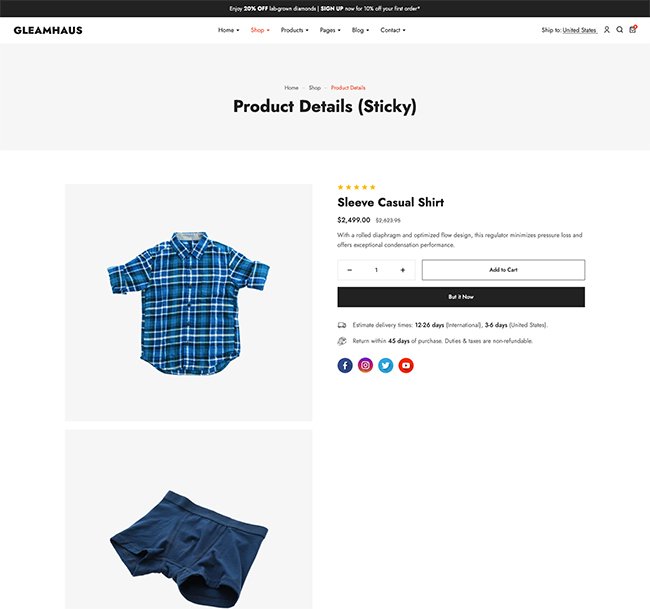
Task: Open the Instagram social icon
Action: pos(365,366)
